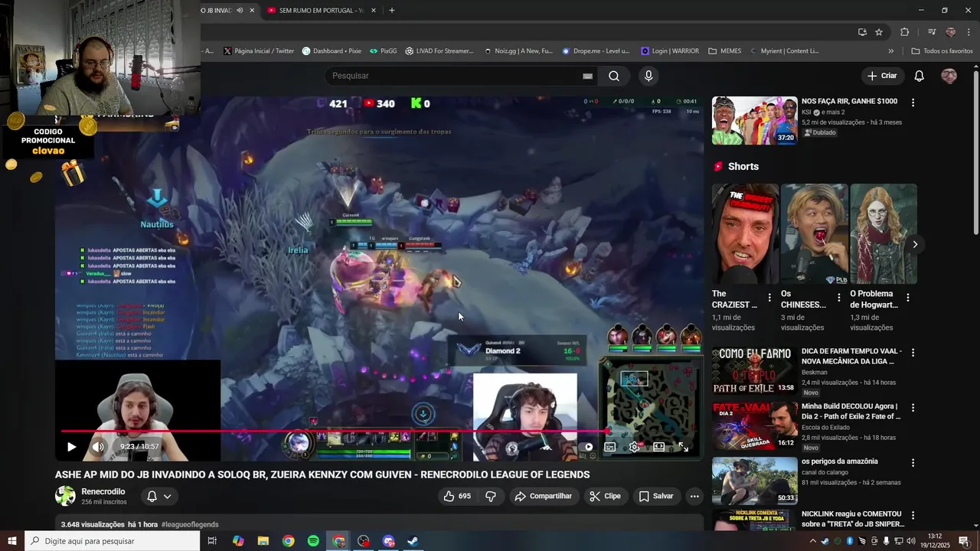Open the PixGG bookmark
This screenshot has width=980, height=551.
(383, 51)
